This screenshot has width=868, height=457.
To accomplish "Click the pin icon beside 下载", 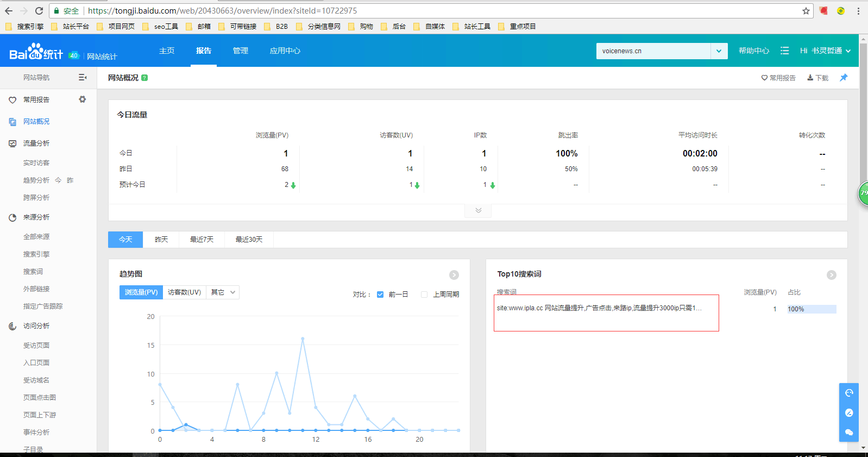I will [x=843, y=78].
